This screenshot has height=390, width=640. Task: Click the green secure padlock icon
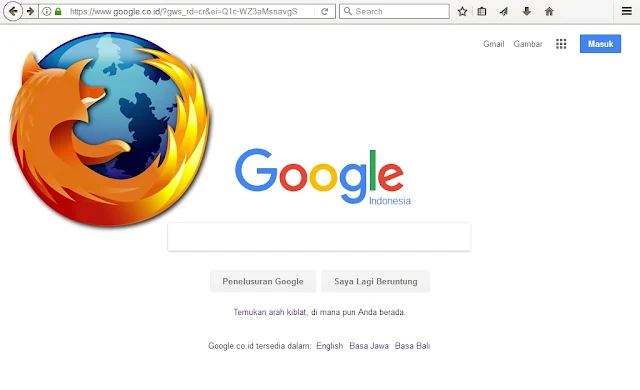click(x=58, y=11)
